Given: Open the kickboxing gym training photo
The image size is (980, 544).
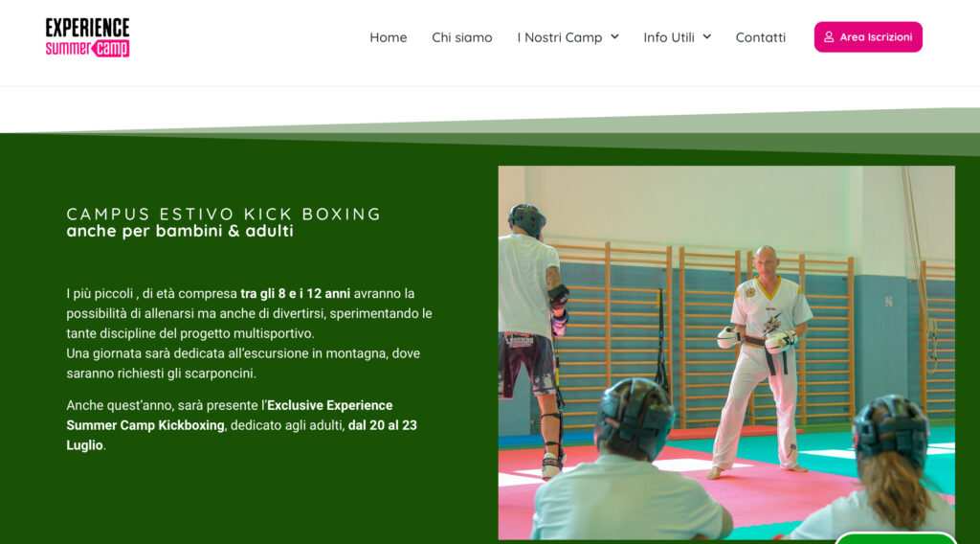Looking at the screenshot, I should coord(726,352).
